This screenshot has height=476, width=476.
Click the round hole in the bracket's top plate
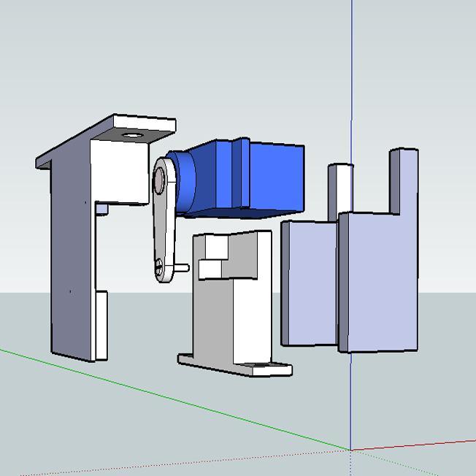[x=132, y=135]
